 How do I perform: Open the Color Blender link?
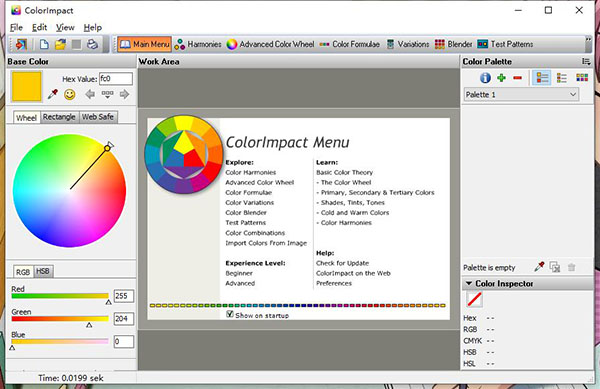click(246, 213)
